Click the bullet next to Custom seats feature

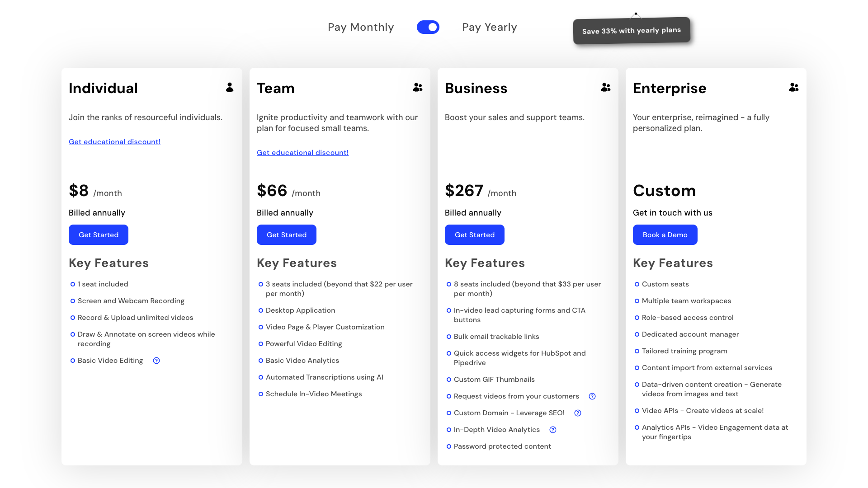[637, 284]
